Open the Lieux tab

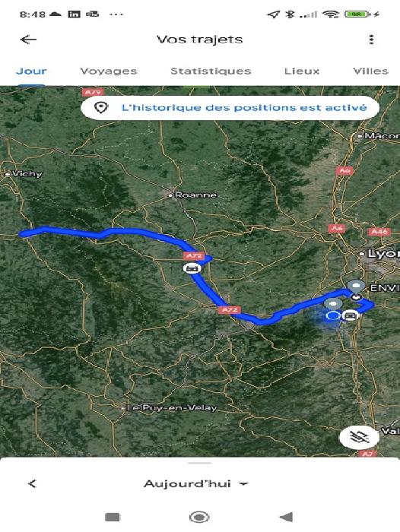coord(302,71)
